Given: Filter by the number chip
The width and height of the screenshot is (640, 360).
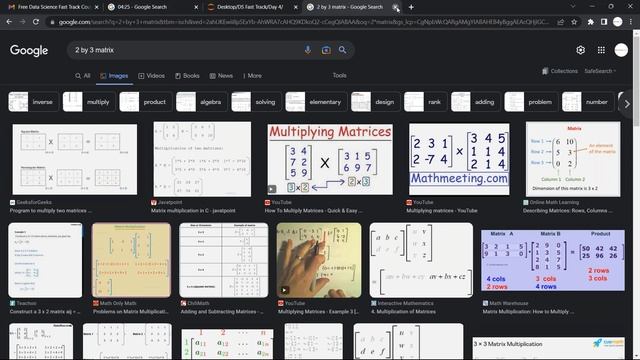Looking at the screenshot, I should click(587, 102).
